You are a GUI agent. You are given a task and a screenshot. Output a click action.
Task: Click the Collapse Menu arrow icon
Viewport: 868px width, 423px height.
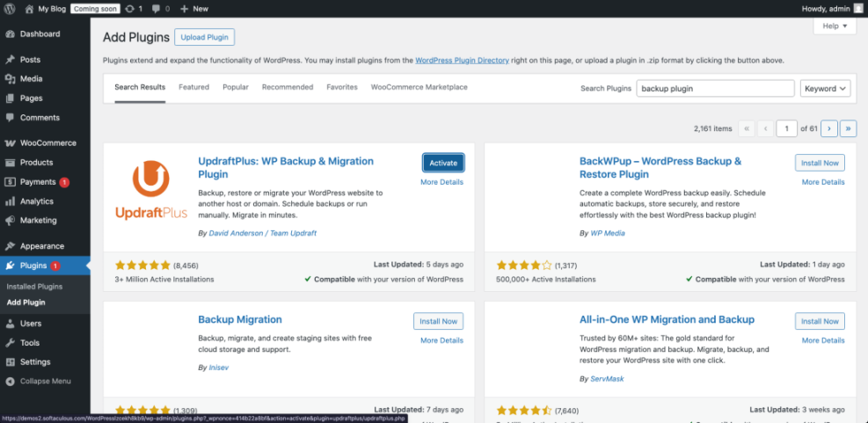click(10, 381)
